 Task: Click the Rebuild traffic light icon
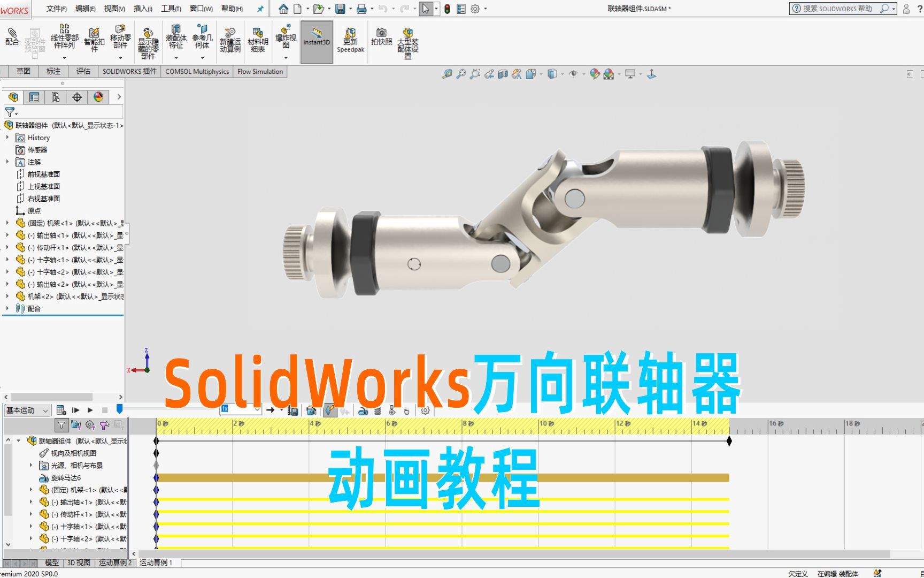tap(447, 9)
